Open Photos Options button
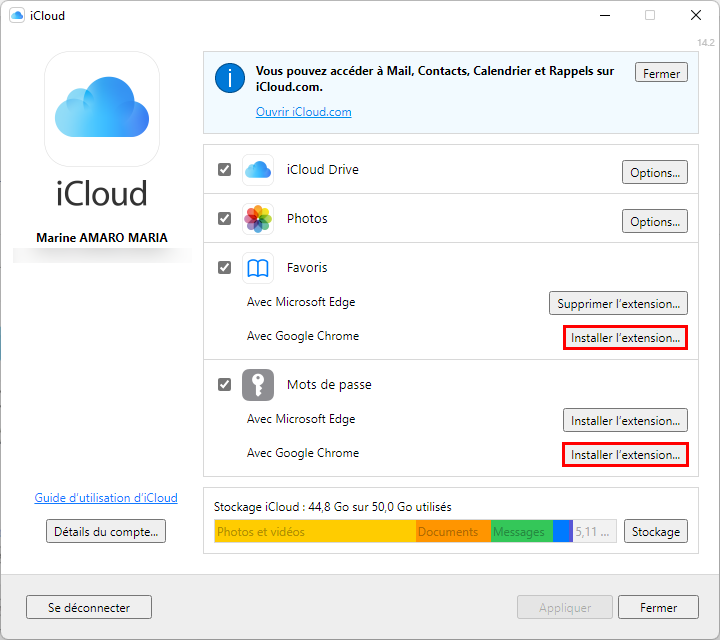This screenshot has width=720, height=640. [x=655, y=221]
